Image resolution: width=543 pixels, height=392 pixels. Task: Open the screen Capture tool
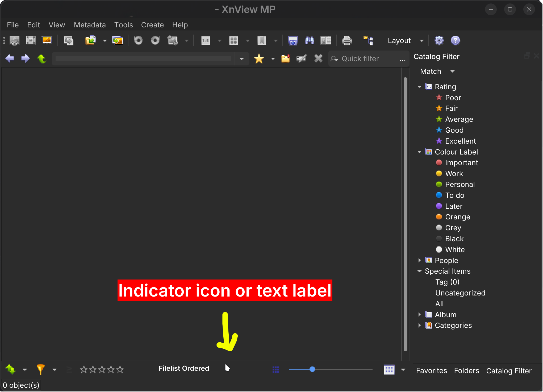[x=293, y=40]
